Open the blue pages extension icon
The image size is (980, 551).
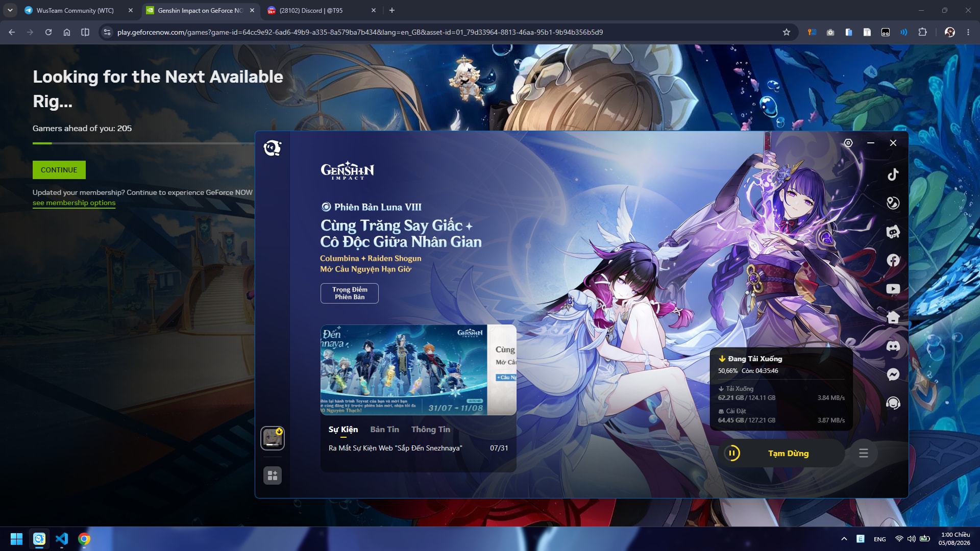849,32
